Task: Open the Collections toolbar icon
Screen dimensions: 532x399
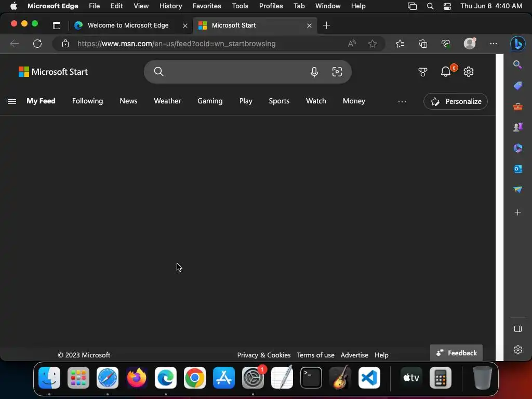Action: [423, 44]
